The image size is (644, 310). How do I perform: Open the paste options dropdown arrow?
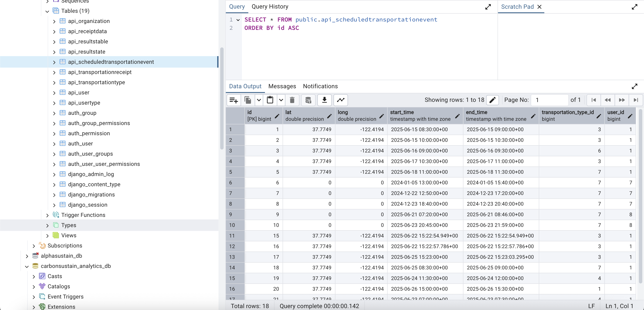click(x=281, y=100)
